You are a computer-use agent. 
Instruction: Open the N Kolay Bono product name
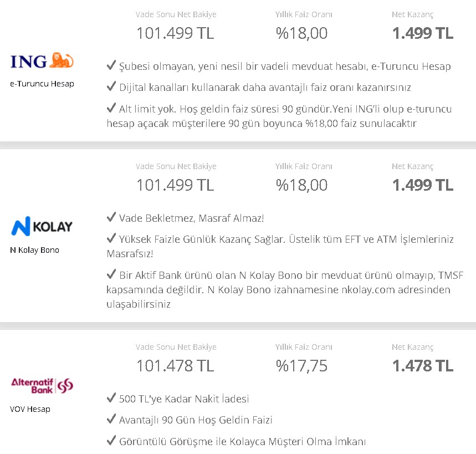pos(34,250)
